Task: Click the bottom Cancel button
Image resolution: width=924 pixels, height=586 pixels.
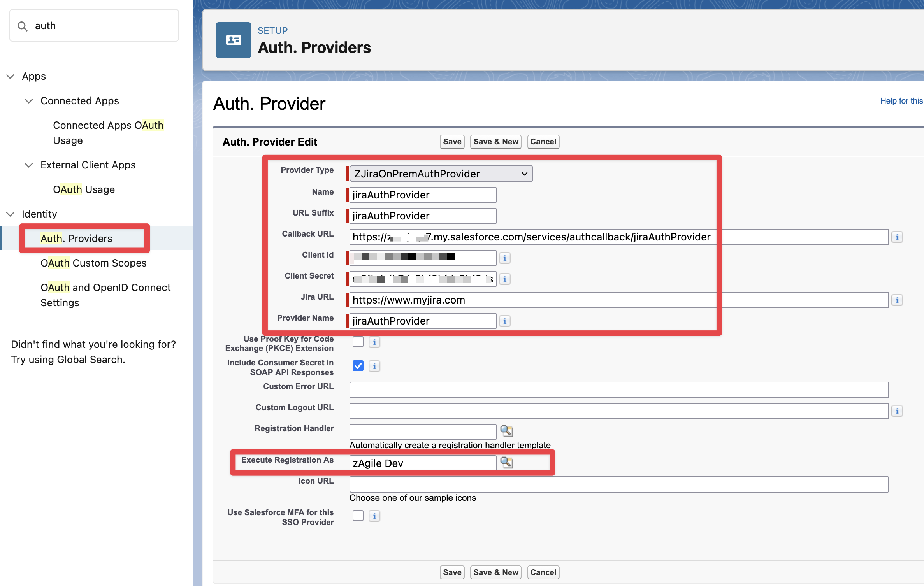Action: coord(543,572)
